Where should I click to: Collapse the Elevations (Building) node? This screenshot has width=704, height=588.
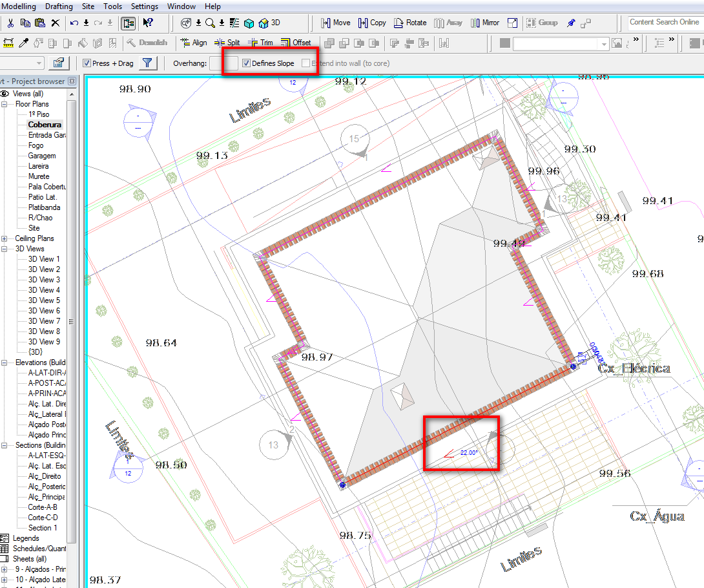(x=5, y=362)
